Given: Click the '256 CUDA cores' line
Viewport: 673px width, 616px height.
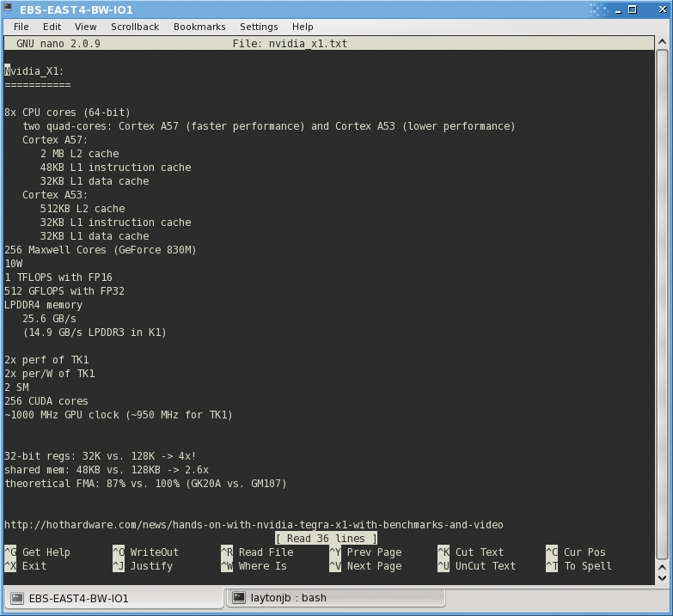Looking at the screenshot, I should click(x=46, y=401).
